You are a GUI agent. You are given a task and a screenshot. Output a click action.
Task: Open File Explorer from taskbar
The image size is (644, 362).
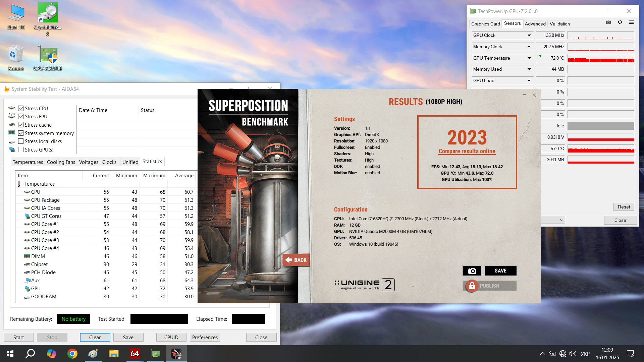click(x=114, y=354)
